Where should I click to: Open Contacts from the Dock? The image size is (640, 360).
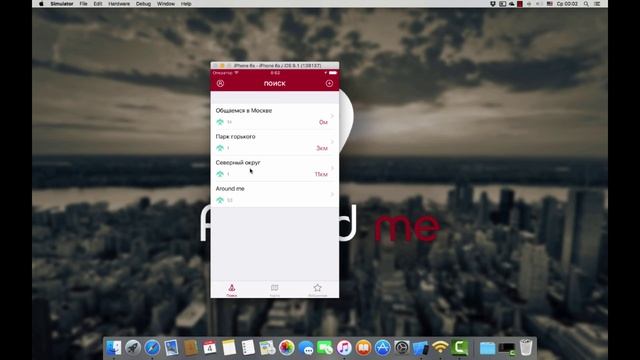click(x=191, y=348)
